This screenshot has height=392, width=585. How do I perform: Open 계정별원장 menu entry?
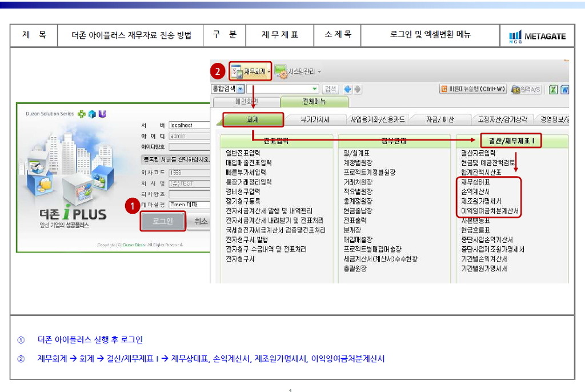[x=358, y=163]
